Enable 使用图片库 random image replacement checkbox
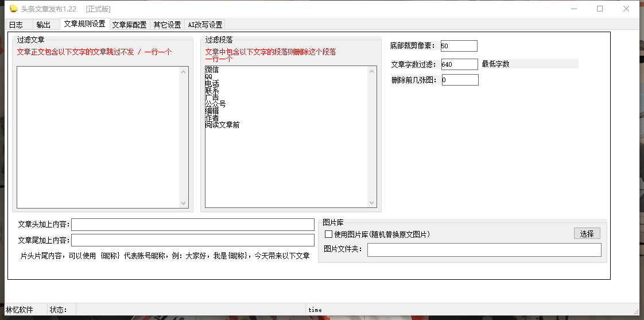The height and width of the screenshot is (320, 644). coord(329,234)
